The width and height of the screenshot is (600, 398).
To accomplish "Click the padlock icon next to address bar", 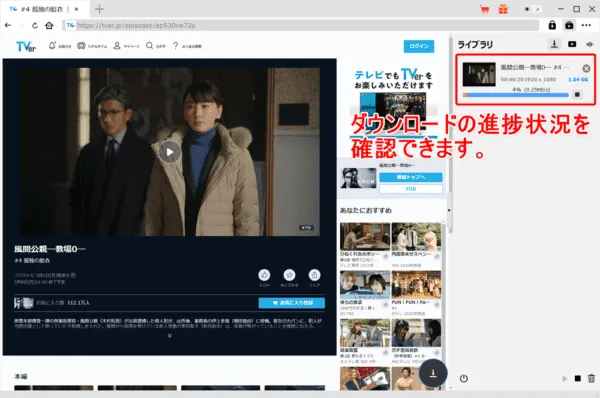I will coord(552,25).
